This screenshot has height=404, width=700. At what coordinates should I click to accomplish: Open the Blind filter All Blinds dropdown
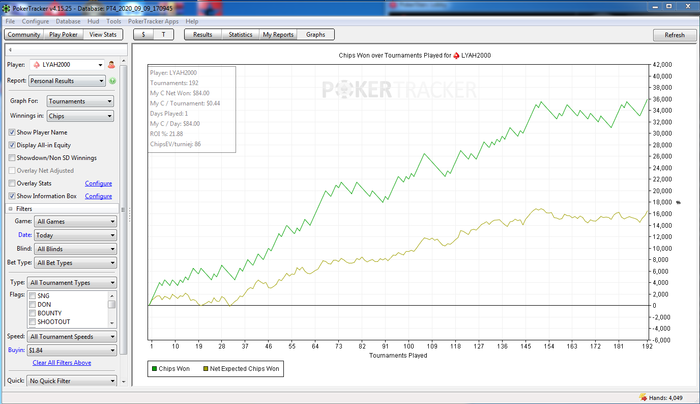[75, 249]
